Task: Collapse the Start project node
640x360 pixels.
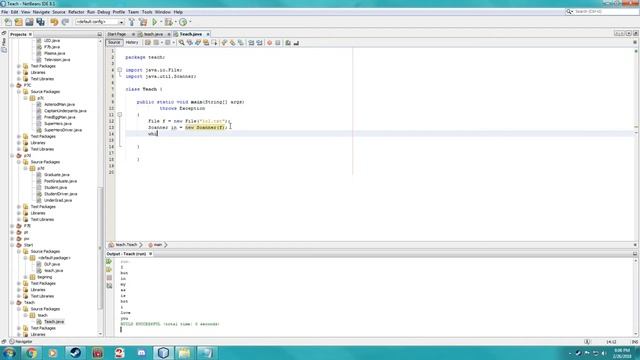Action: pos(12,245)
